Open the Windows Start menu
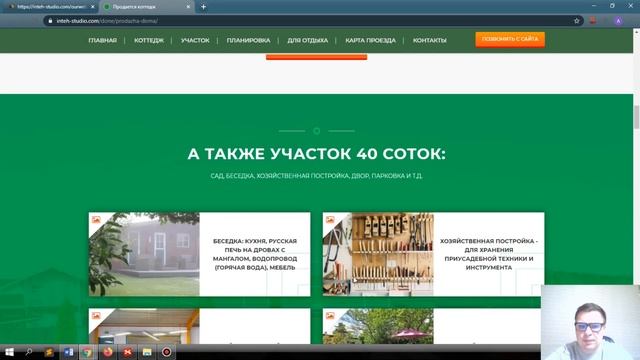640x360 pixels. [x=9, y=352]
